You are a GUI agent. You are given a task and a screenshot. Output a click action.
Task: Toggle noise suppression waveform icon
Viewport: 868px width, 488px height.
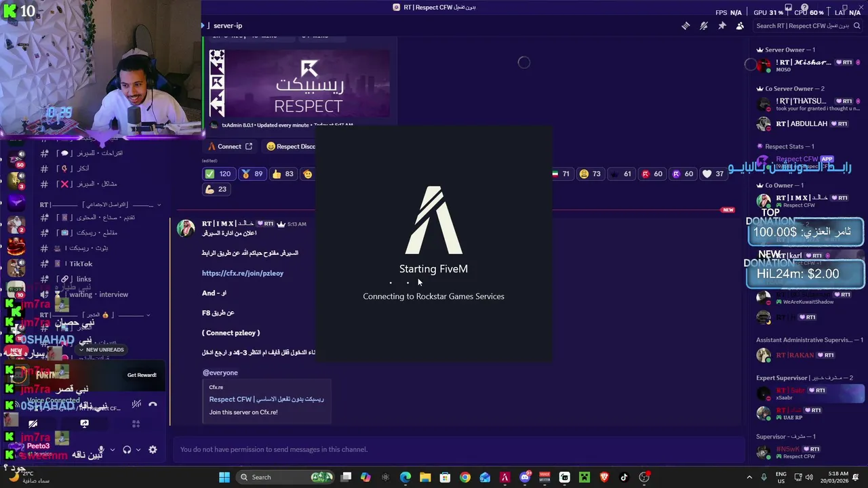tap(136, 404)
